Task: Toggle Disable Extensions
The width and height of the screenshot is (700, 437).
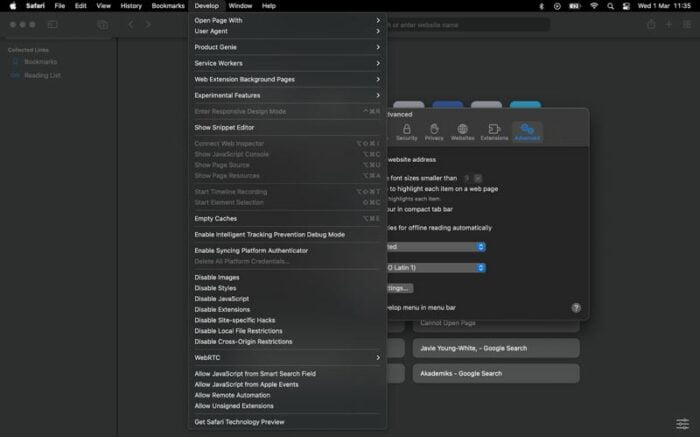Action: [x=287, y=309]
